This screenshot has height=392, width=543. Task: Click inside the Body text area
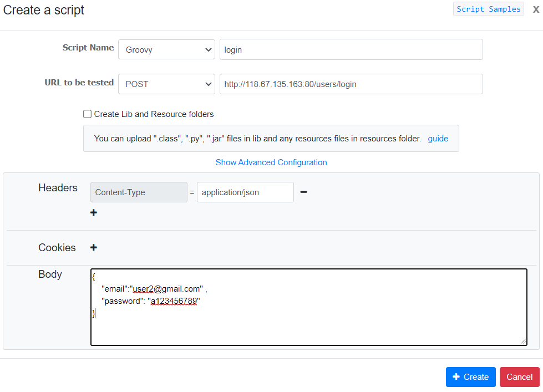[x=309, y=307]
